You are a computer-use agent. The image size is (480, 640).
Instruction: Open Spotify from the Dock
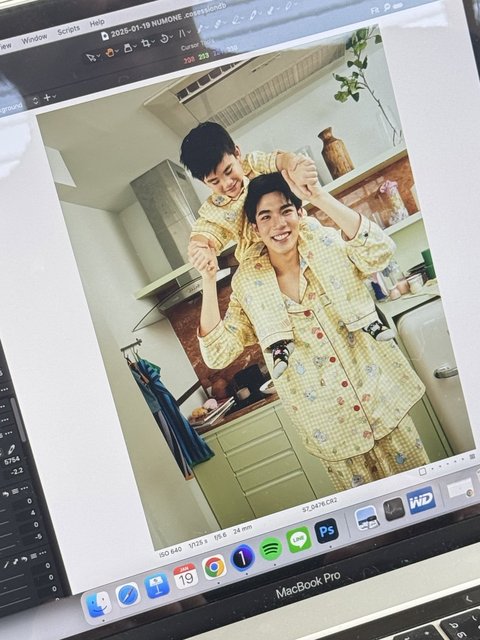(271, 549)
